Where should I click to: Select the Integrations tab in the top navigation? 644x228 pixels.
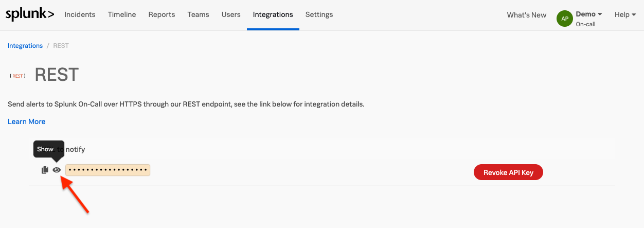(273, 14)
